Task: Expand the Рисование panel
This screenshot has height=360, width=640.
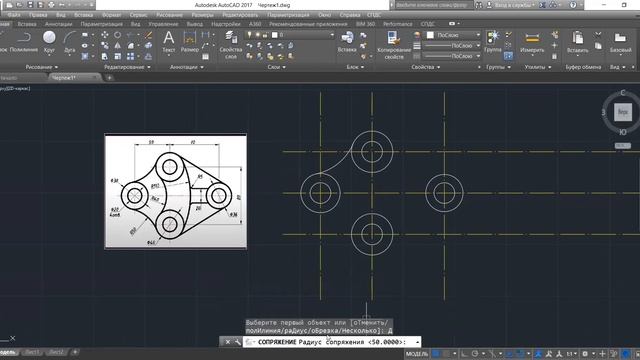Action: tap(42, 67)
